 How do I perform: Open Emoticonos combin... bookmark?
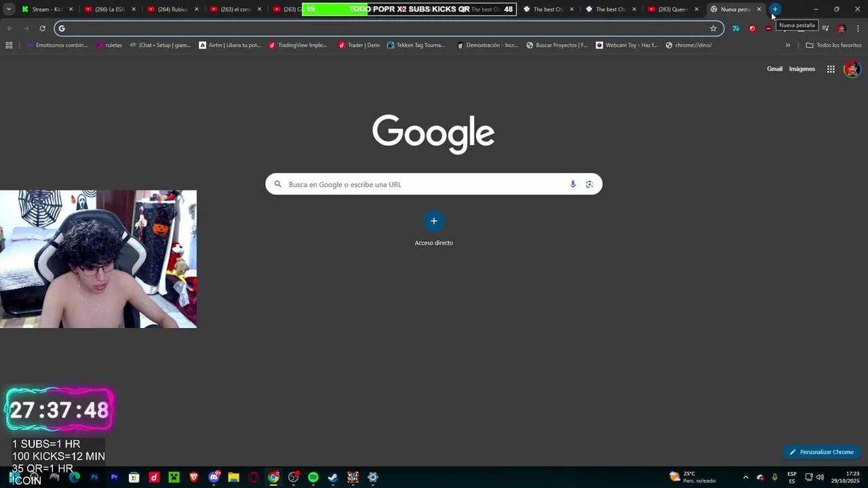point(57,45)
